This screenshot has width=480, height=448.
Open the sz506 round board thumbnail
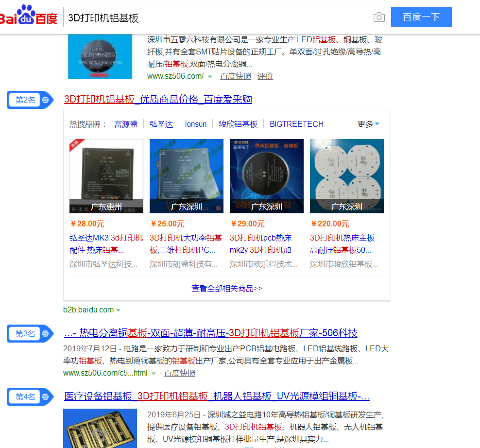[x=100, y=57]
